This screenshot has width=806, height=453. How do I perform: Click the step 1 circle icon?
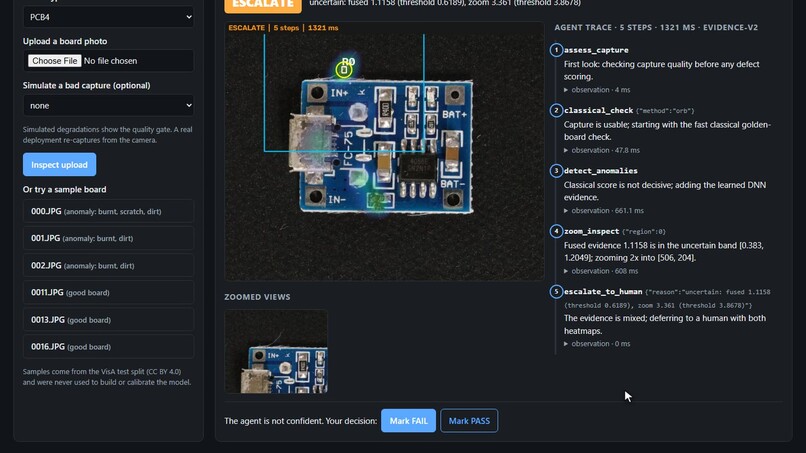(x=556, y=50)
